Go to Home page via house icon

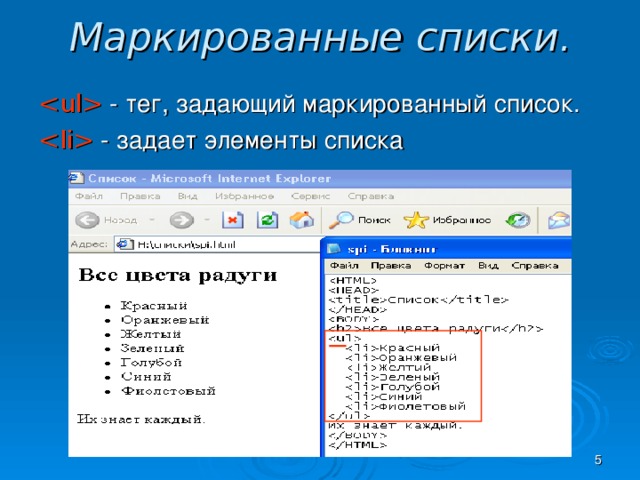click(x=302, y=220)
